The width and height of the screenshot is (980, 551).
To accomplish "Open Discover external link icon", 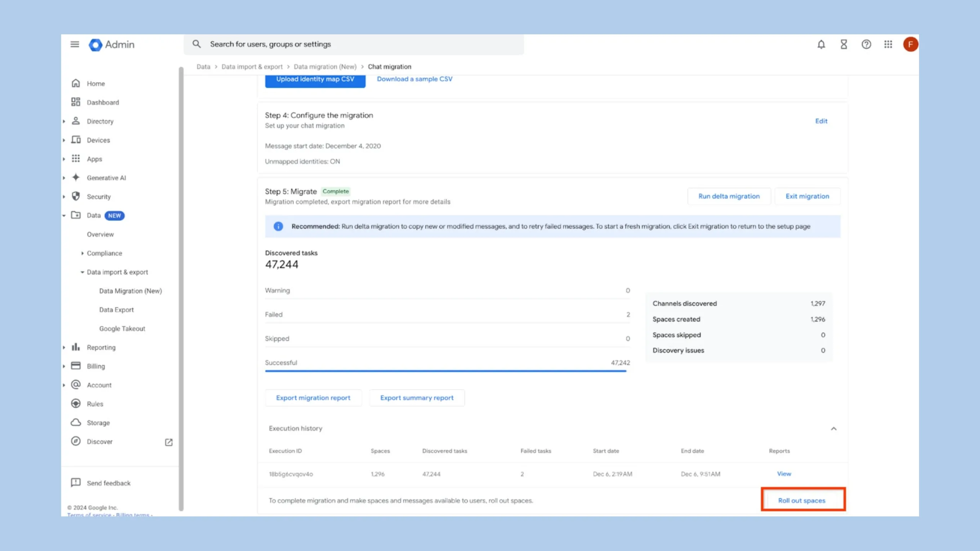I will coord(169,442).
